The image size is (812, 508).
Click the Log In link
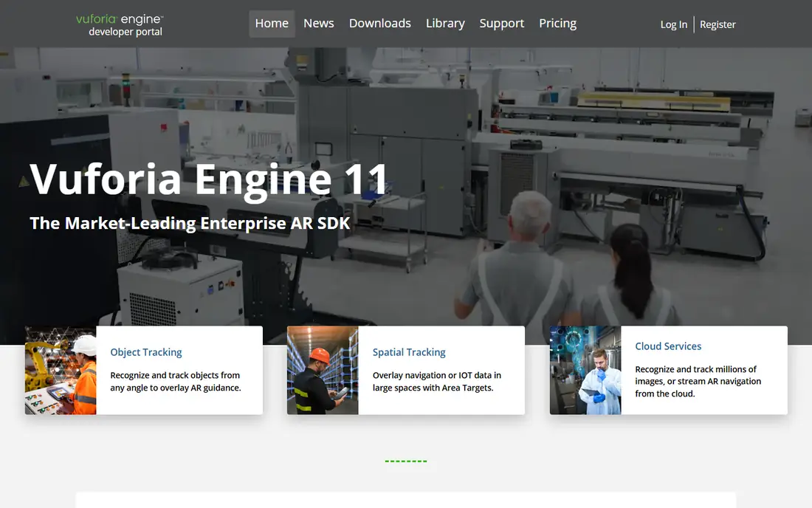click(674, 24)
